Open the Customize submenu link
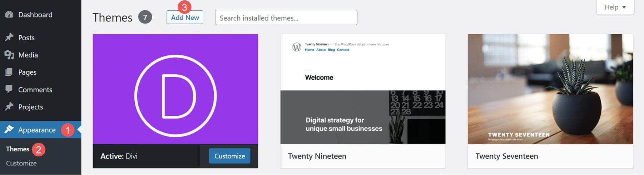 point(21,163)
